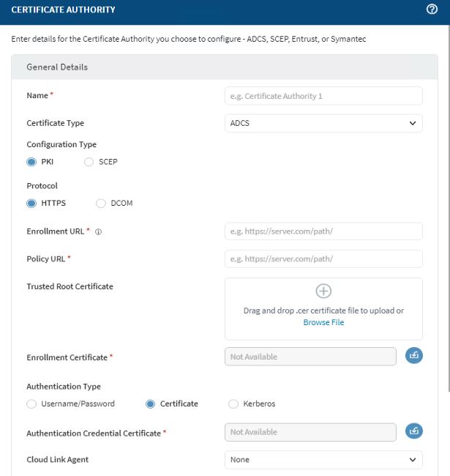
Task: Expand the Cloud Link Agent dropdown
Action: click(323, 460)
